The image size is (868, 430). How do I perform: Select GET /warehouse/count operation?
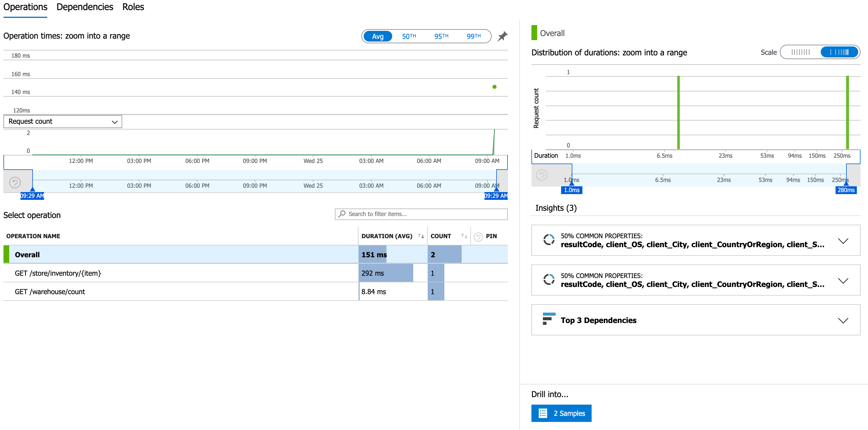point(255,292)
